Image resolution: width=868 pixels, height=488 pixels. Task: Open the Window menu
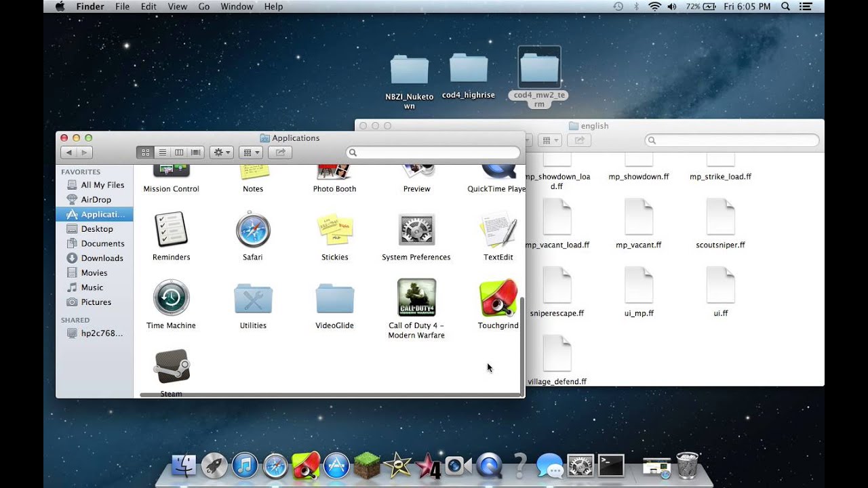pos(237,6)
